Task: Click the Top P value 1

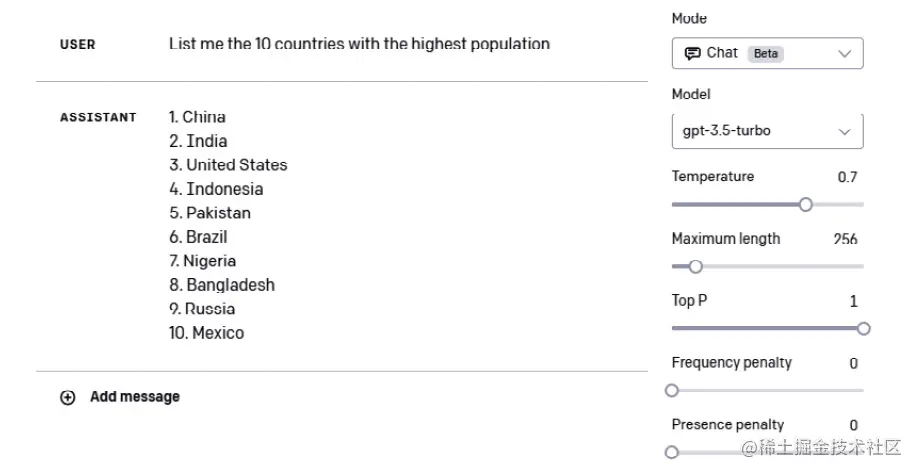Action: 853,301
